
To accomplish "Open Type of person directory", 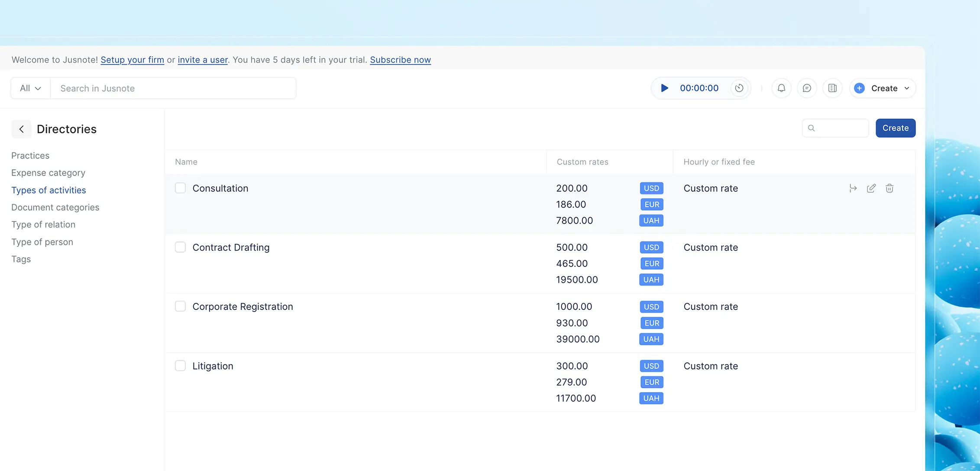I will point(42,242).
